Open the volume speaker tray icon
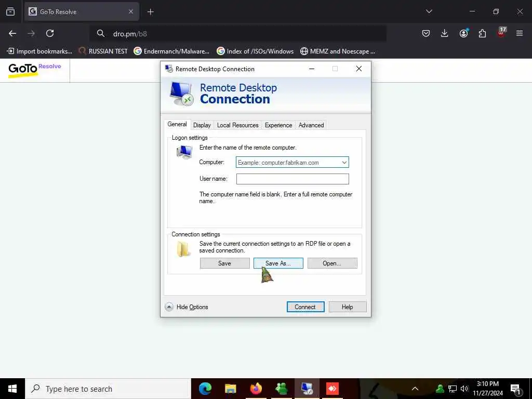The height and width of the screenshot is (399, 532). click(x=464, y=389)
